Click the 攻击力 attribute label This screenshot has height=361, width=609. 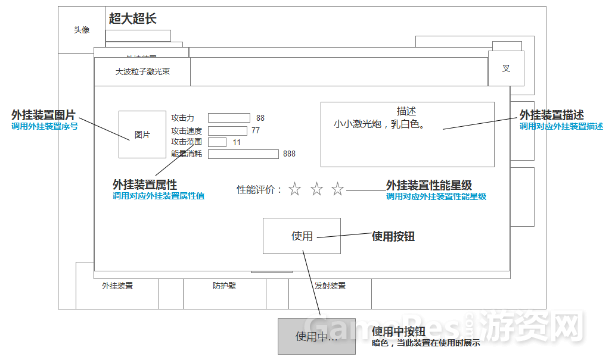(183, 118)
